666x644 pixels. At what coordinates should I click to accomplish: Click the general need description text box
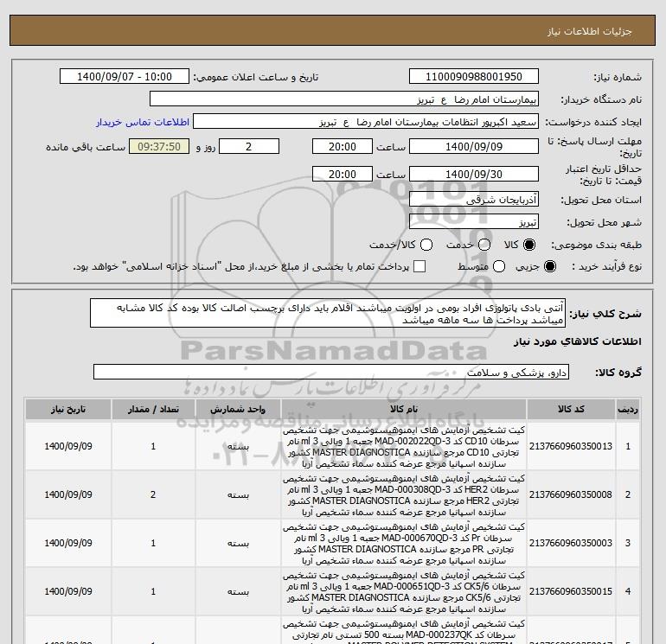(x=328, y=313)
